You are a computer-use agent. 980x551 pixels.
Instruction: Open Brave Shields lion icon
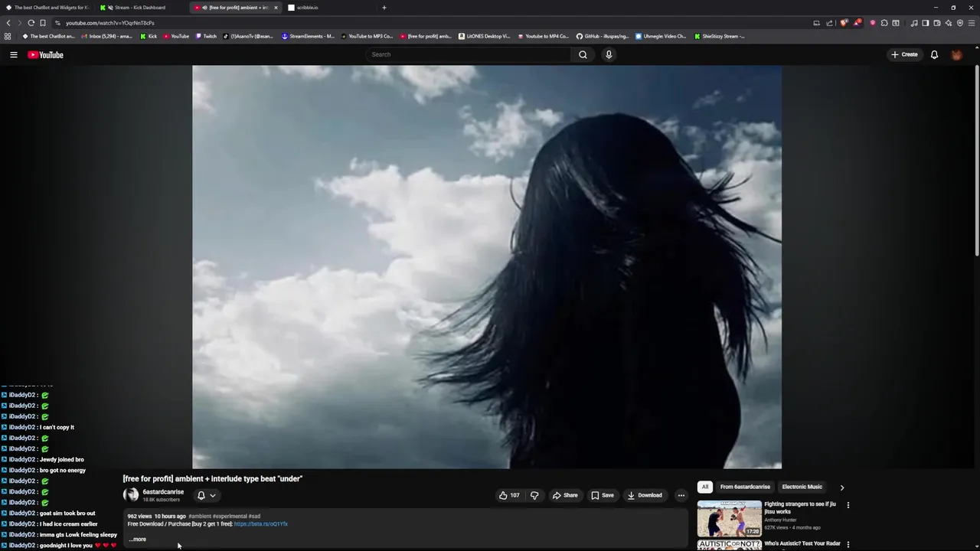point(844,23)
